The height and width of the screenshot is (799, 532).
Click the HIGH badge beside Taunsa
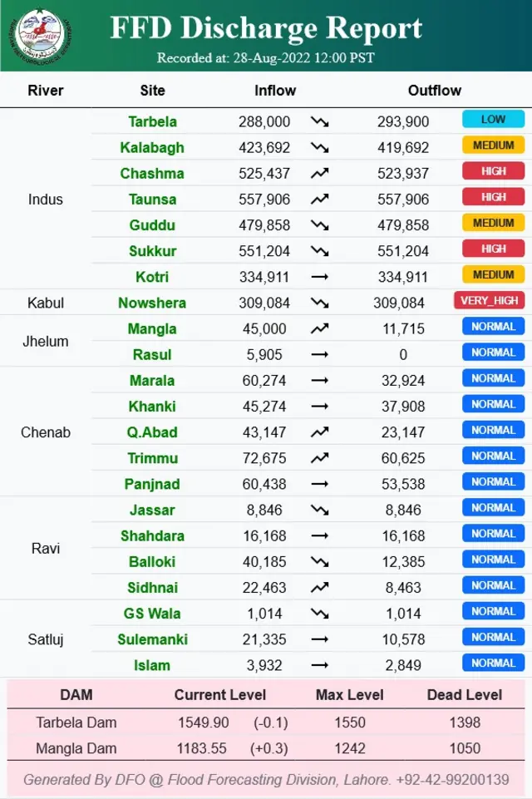click(x=493, y=197)
